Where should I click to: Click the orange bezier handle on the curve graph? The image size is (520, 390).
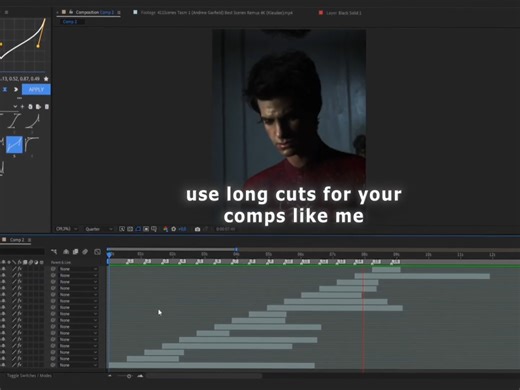(38, 46)
